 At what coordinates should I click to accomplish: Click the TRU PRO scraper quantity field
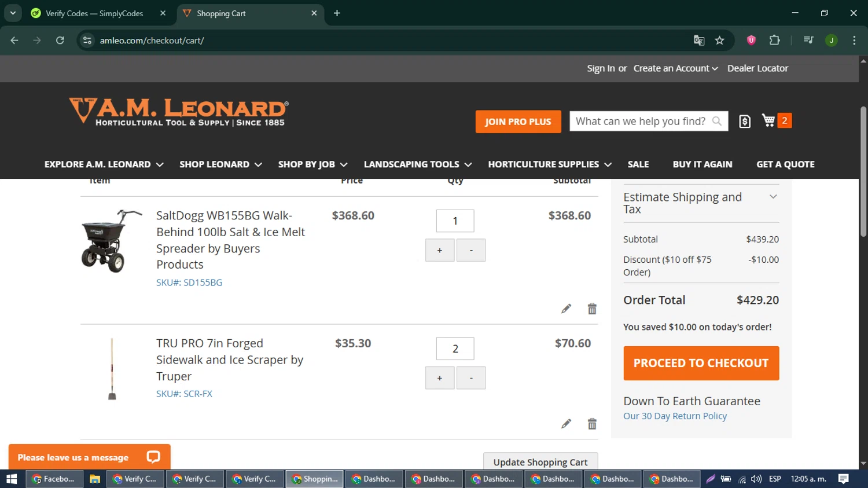coord(455,348)
